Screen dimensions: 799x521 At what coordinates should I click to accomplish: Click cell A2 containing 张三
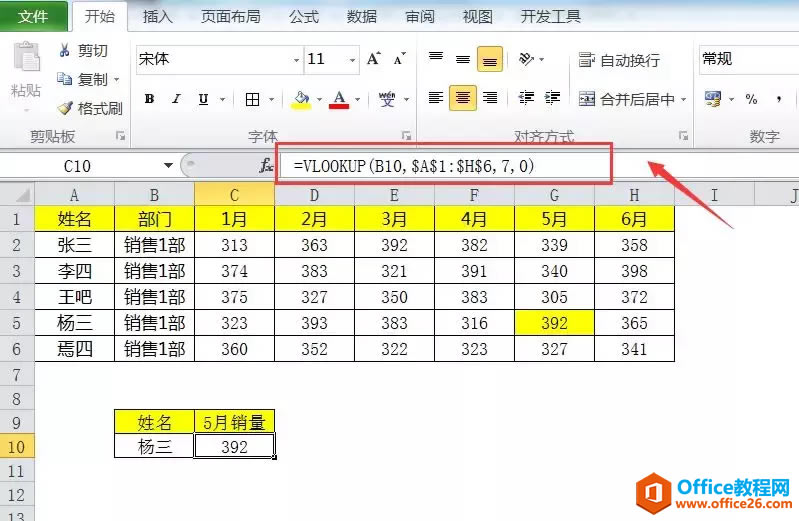pyautogui.click(x=74, y=245)
